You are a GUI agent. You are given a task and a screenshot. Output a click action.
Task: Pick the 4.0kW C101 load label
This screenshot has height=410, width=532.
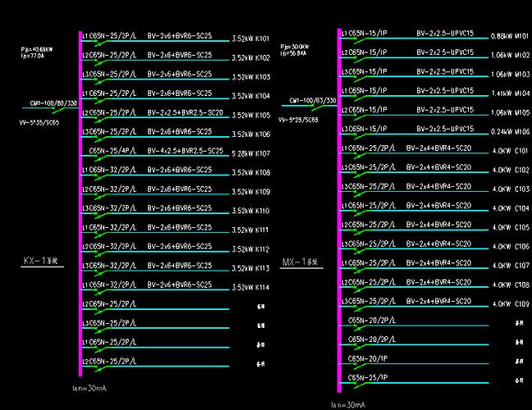(510, 151)
